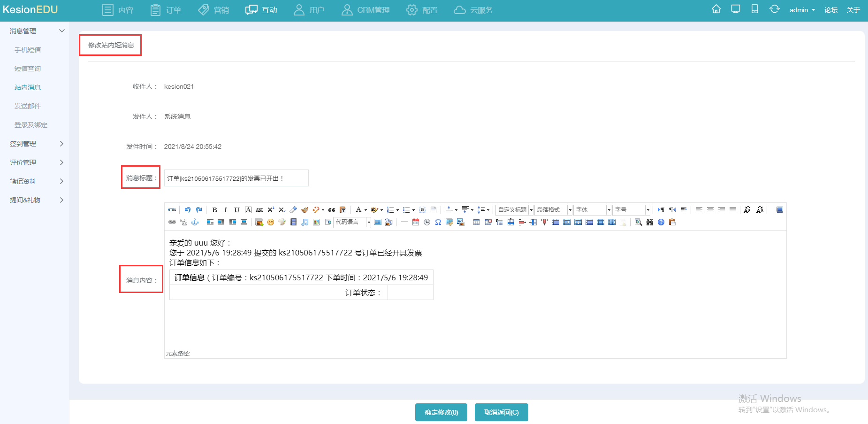Toggle strikethrough formatting

(259, 210)
